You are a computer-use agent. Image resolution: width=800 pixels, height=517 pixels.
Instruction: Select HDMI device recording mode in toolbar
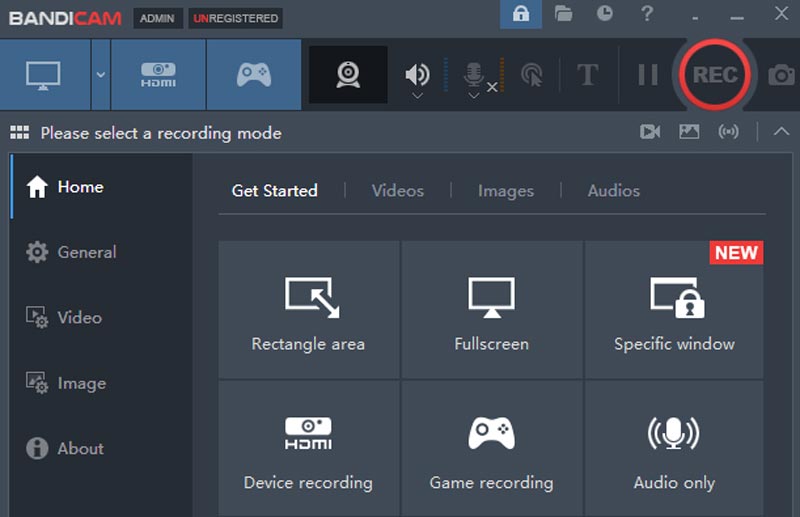click(x=158, y=75)
